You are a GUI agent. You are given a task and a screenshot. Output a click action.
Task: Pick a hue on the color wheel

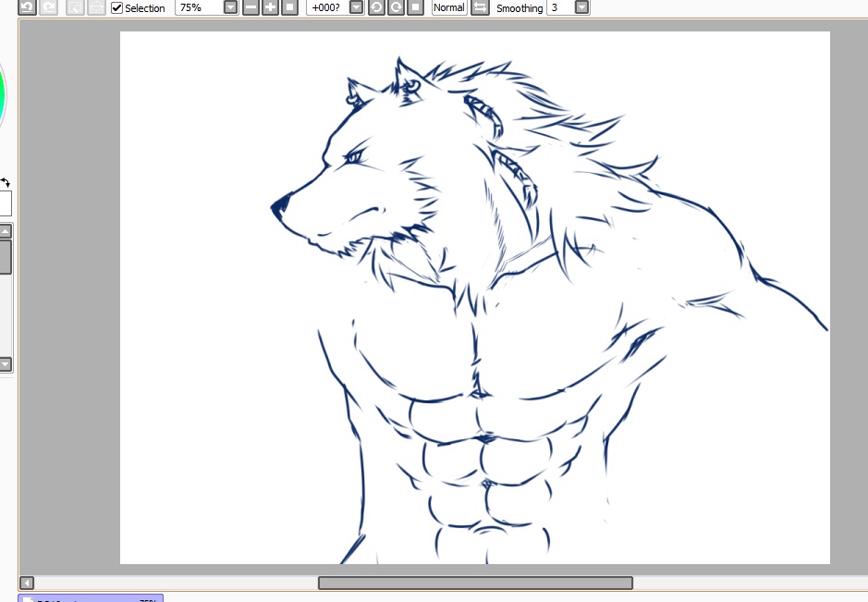(3, 92)
